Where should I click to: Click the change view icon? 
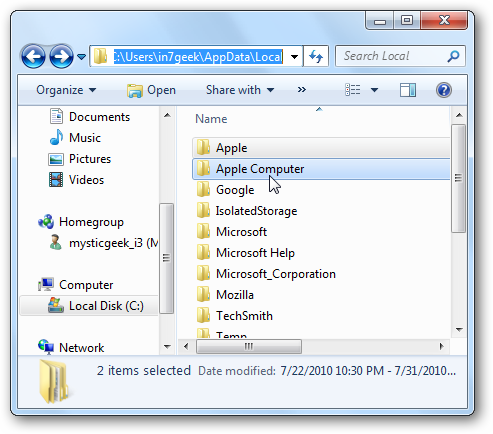[x=353, y=90]
